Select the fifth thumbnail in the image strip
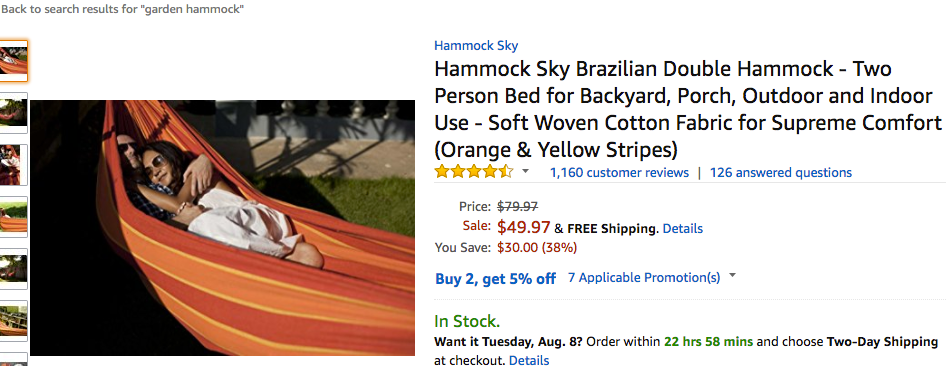The image size is (949, 366). pyautogui.click(x=13, y=269)
